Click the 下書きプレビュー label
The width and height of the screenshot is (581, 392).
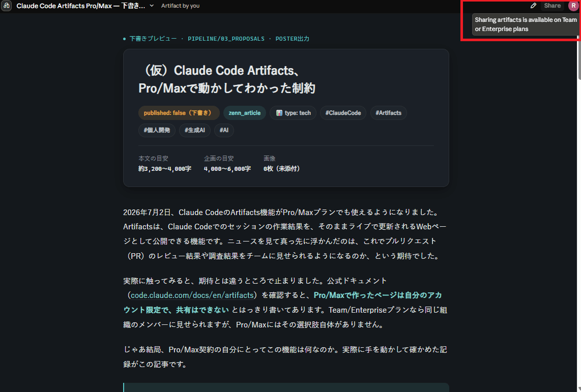tap(153, 39)
